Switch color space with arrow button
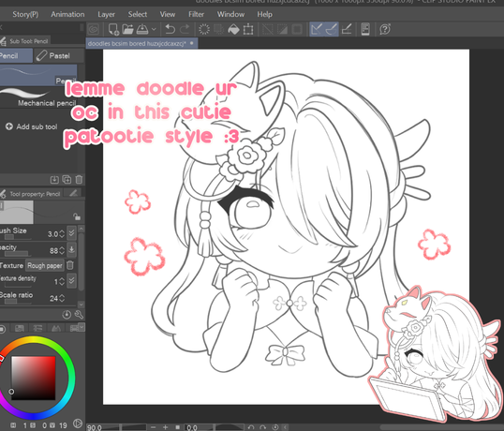 (x=78, y=424)
